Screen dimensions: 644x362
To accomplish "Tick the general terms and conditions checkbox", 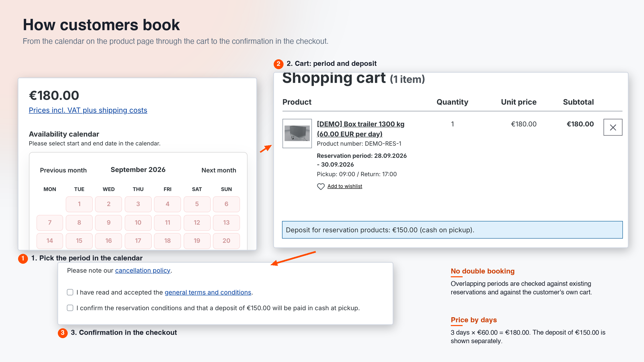I will click(70, 292).
